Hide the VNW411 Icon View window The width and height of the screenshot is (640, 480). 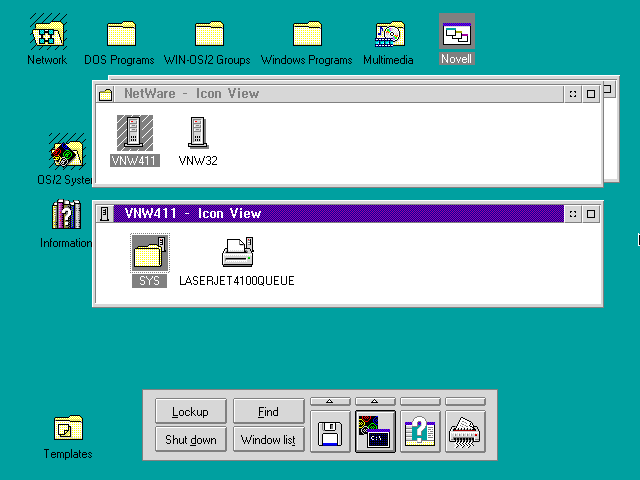point(573,214)
